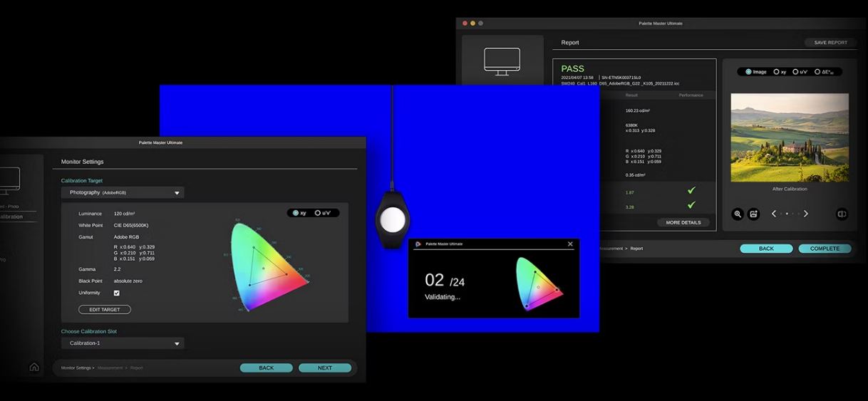Click the home icon in Monitor Settings

(34, 367)
